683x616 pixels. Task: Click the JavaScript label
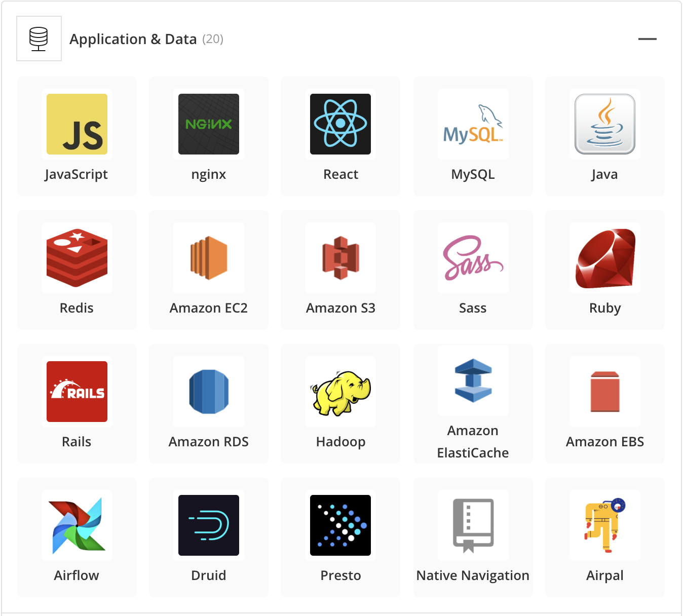click(x=76, y=175)
